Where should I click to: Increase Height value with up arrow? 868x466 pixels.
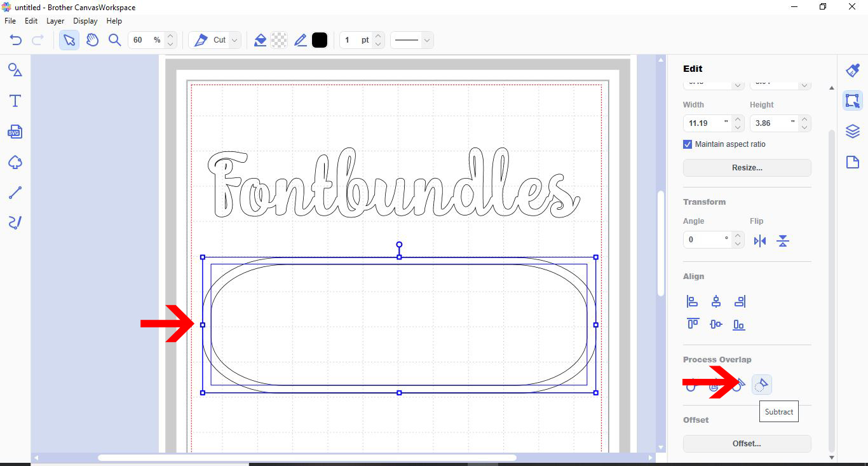coord(804,119)
